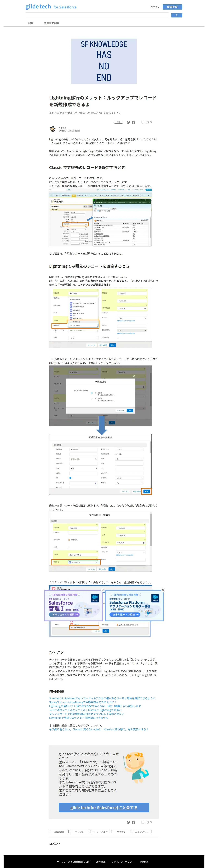208x868 pixels.
Task: Open 利用規約 footer link
Action: click(x=145, y=862)
